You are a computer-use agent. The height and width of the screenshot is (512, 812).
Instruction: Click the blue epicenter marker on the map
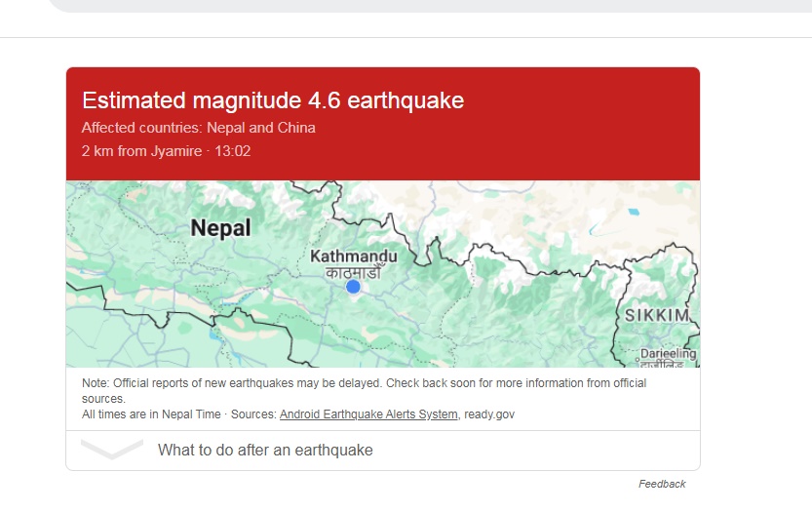[x=353, y=287]
